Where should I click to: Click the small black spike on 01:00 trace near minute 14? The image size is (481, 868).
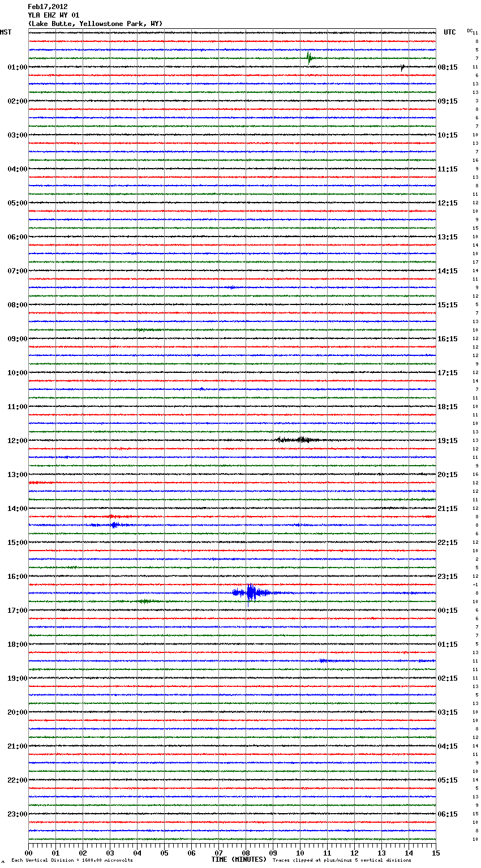402,67
